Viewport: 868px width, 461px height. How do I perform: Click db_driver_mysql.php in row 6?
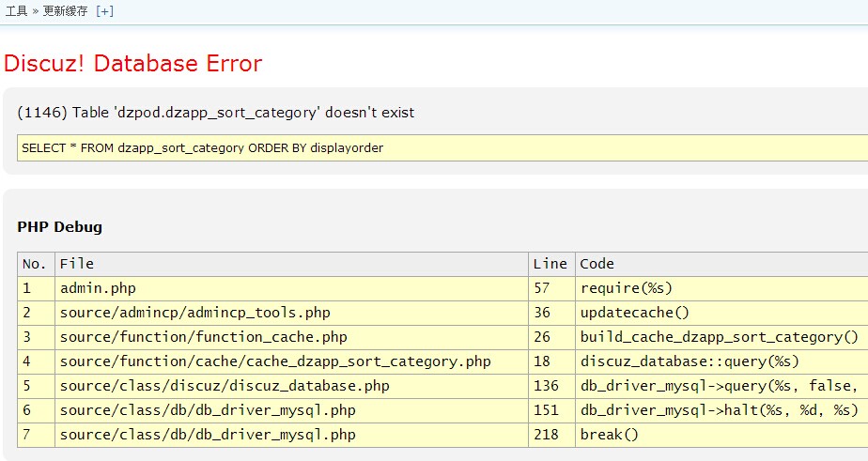click(208, 410)
